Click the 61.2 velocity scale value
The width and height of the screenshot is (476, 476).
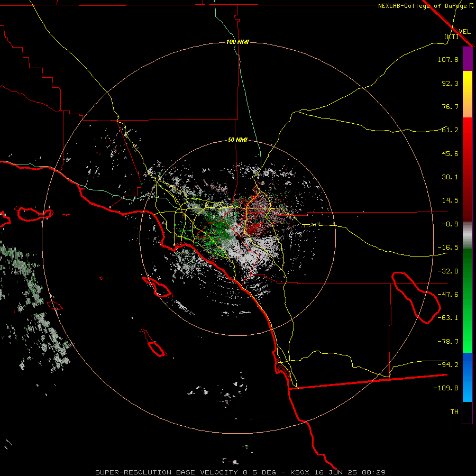[450, 130]
